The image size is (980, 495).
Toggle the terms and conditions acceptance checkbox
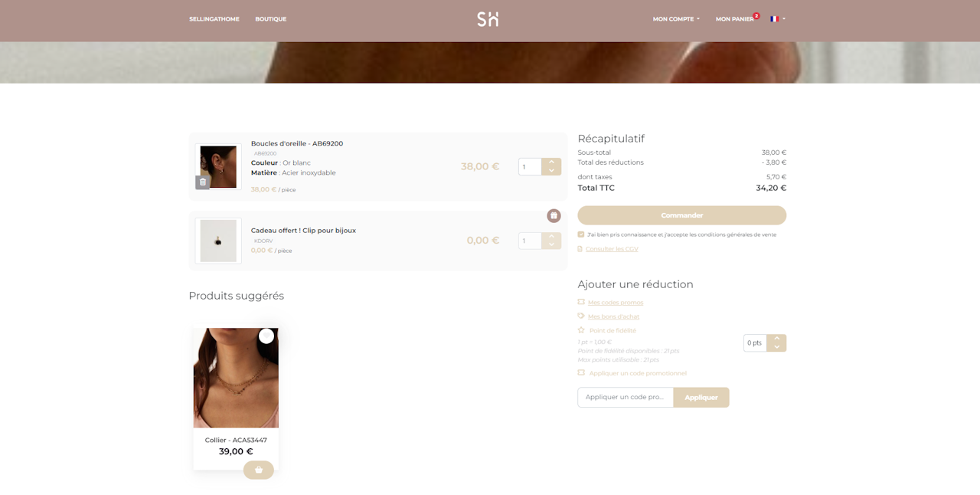(x=581, y=234)
